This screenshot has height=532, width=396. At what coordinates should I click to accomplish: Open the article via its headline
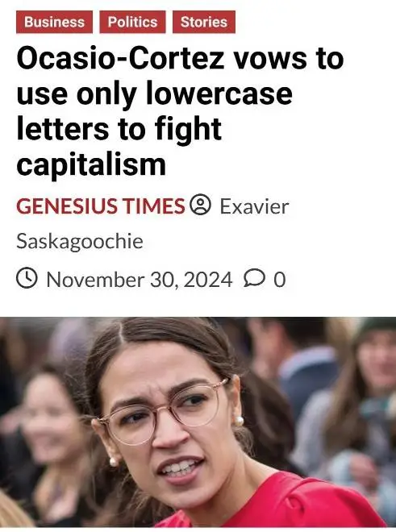(x=180, y=111)
